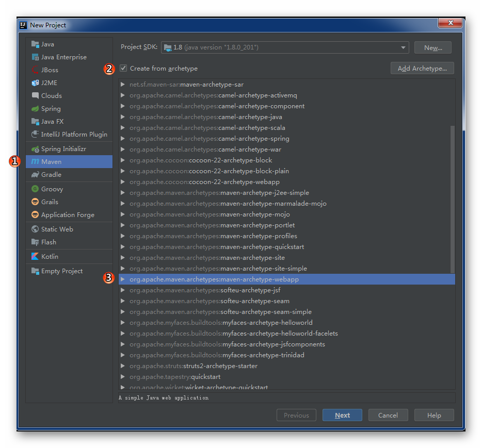
Task: Click the Add Archetype button
Action: [x=422, y=68]
